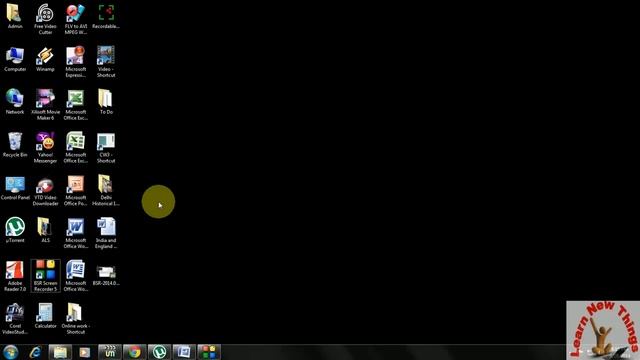640x360 pixels.
Task: Select the Recordable desktop icon
Action: click(x=106, y=16)
